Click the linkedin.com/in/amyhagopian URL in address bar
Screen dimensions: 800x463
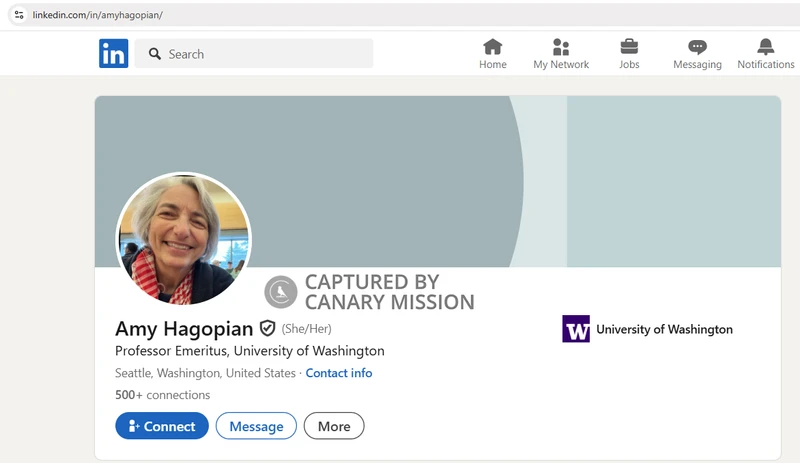tap(97, 15)
